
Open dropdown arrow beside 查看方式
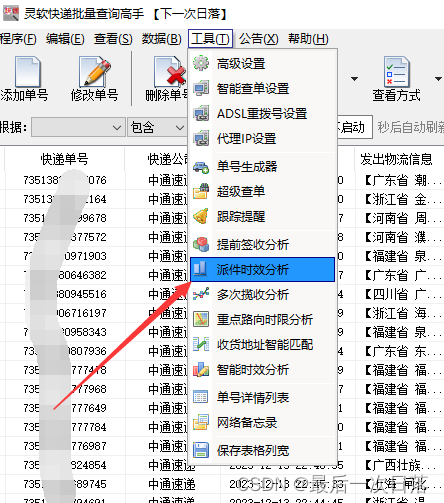tap(438, 79)
